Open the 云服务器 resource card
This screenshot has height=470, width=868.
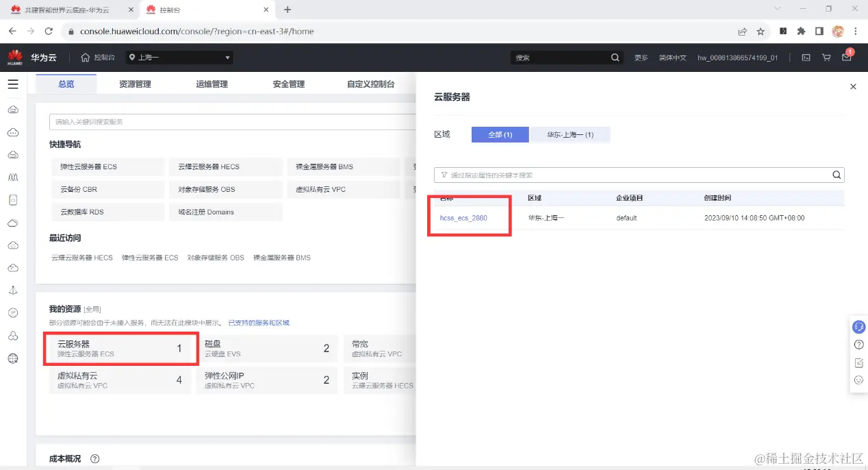pyautogui.click(x=122, y=348)
